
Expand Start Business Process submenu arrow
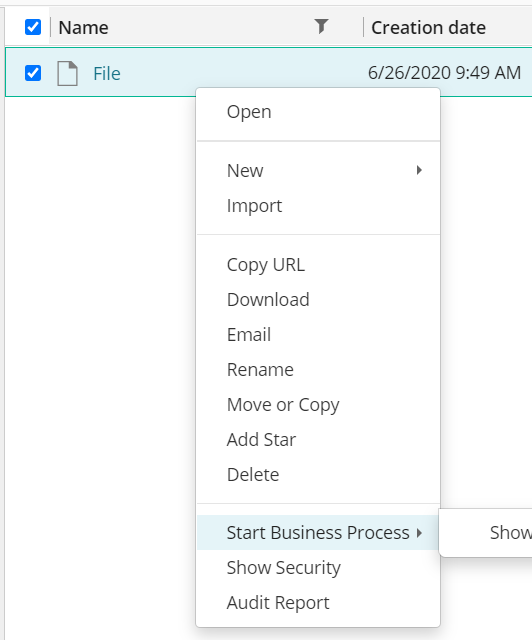[x=419, y=533]
